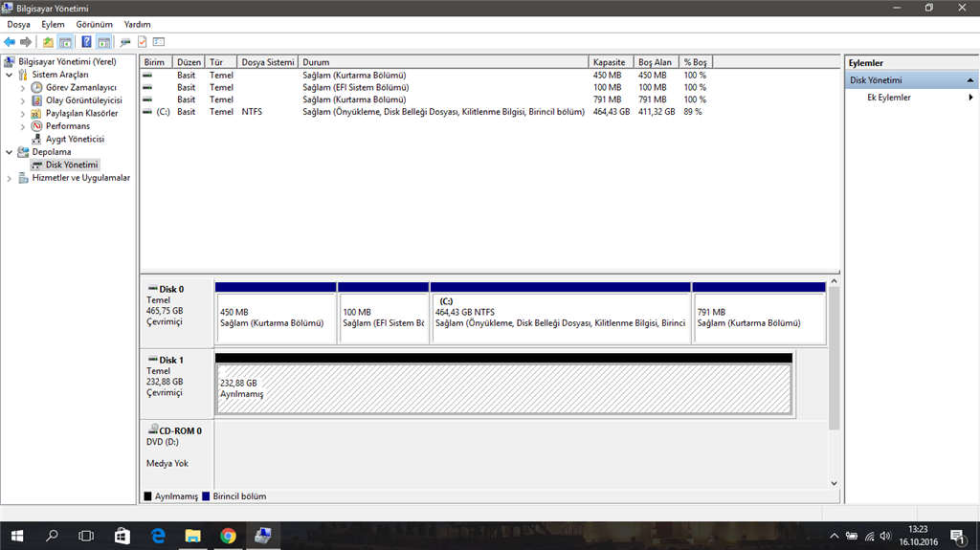Click the document with red checkmark icon
Screen dimensions: 980x550
pos(142,42)
